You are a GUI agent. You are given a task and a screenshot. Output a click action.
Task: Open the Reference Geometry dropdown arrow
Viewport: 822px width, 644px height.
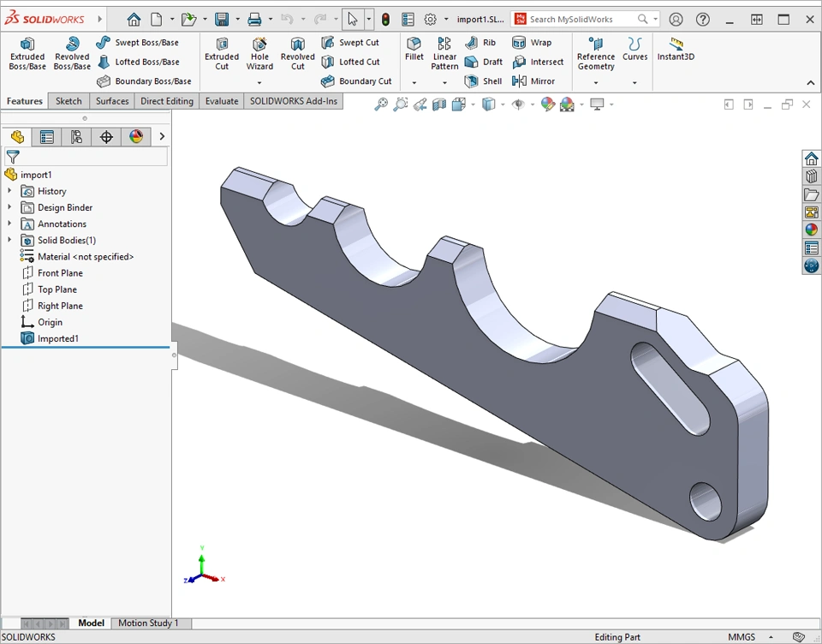[596, 82]
